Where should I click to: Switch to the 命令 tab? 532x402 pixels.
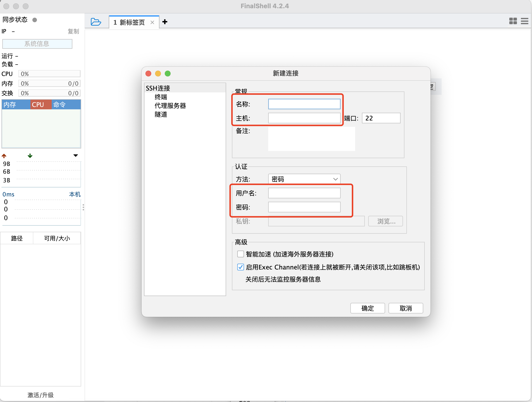(x=66, y=104)
